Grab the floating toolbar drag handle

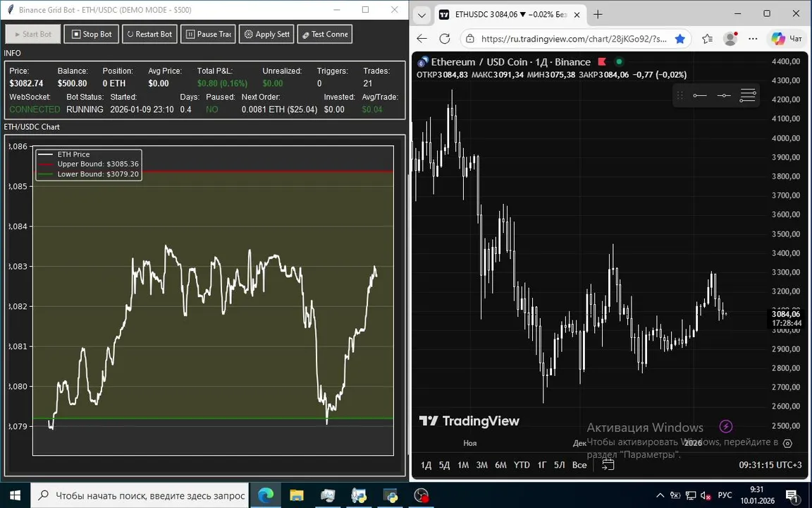tap(680, 95)
